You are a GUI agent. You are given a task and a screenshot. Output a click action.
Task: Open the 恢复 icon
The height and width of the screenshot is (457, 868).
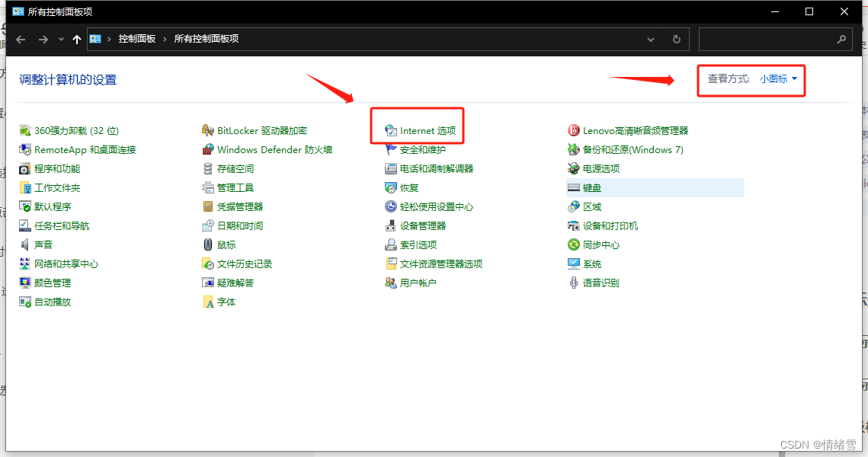point(391,187)
